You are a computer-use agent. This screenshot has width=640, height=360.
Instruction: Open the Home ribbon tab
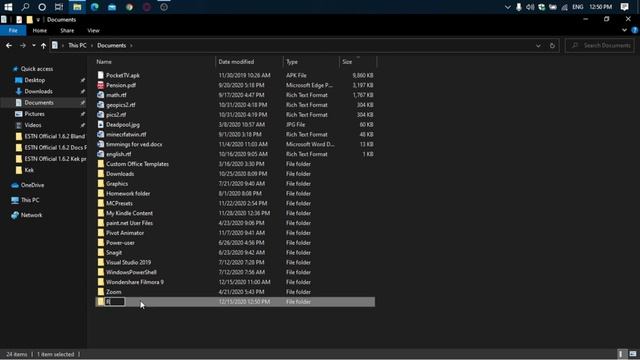pos(40,30)
